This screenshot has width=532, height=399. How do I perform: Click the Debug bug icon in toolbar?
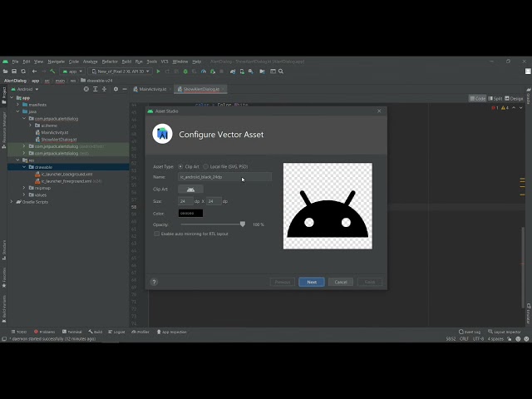point(185,71)
